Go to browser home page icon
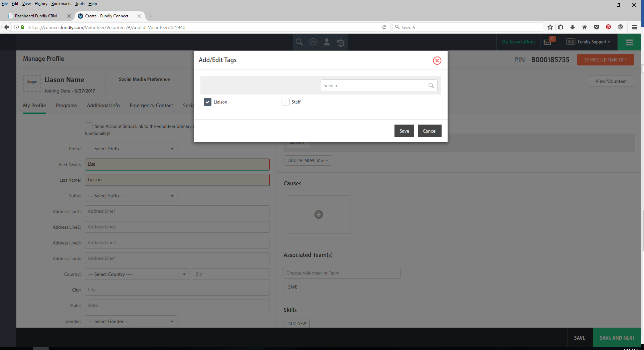 coord(585,27)
